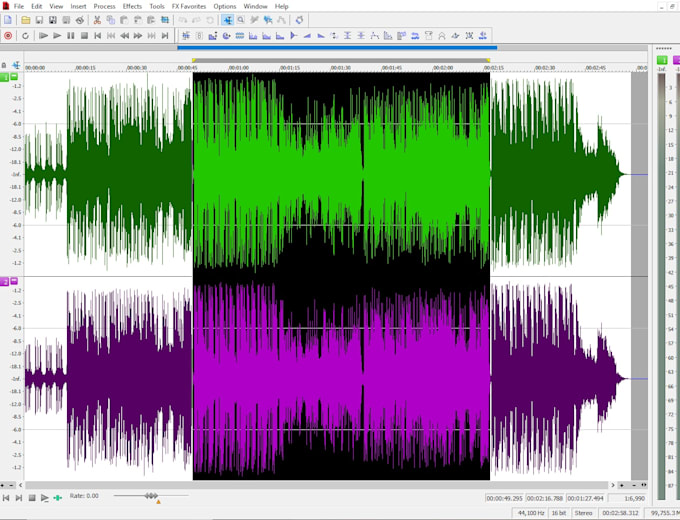The width and height of the screenshot is (680, 520).
Task: Open the FX Favorites menu
Action: pyautogui.click(x=189, y=6)
